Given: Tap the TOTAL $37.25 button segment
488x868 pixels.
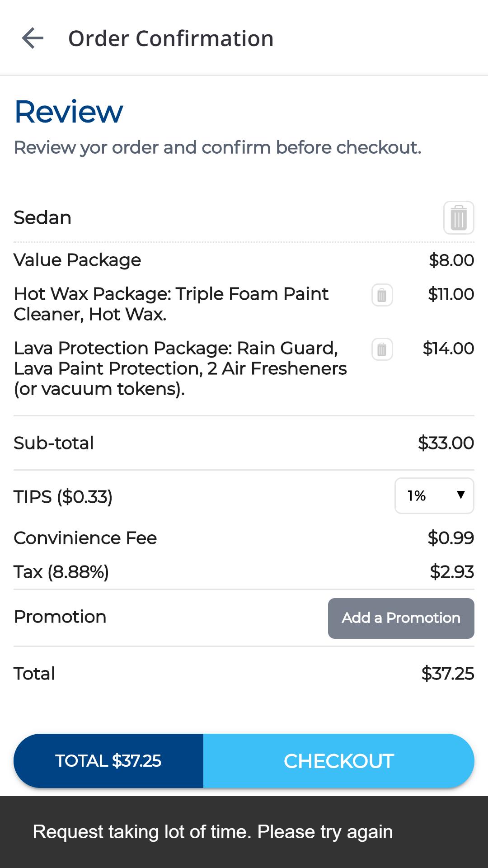Looking at the screenshot, I should (108, 761).
